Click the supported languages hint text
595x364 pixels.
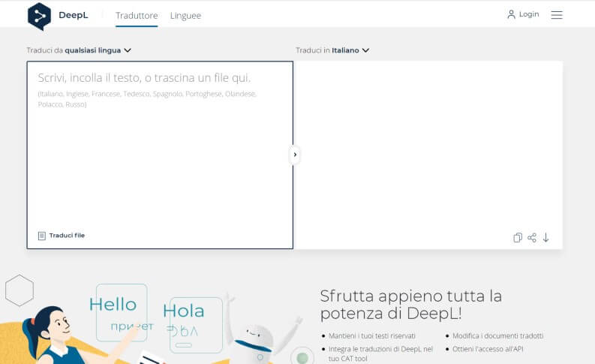pyautogui.click(x=147, y=98)
